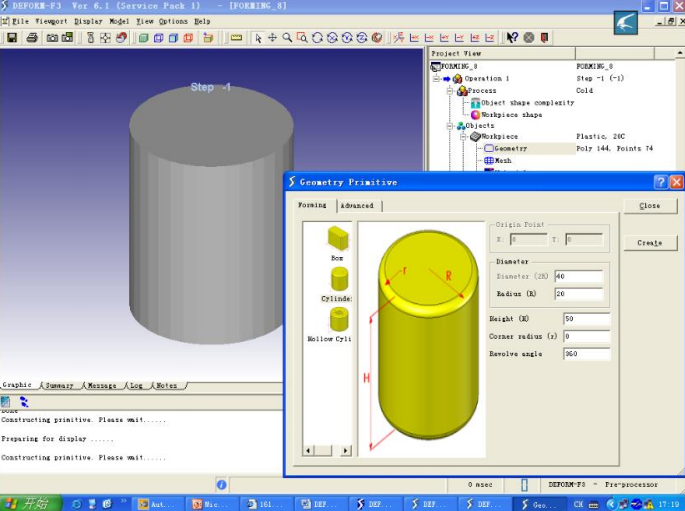Screen dimensions: 685x511
Task: Open the Options menu
Action: pos(173,21)
